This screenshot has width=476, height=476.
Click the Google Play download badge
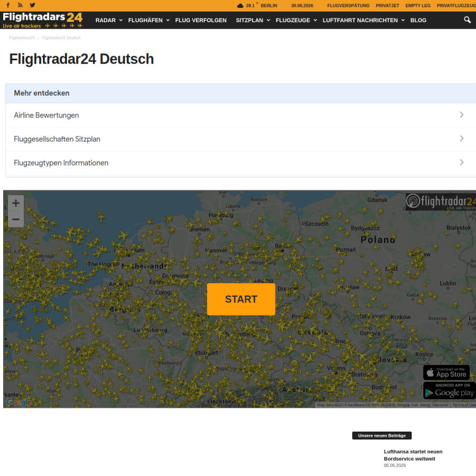[450, 390]
